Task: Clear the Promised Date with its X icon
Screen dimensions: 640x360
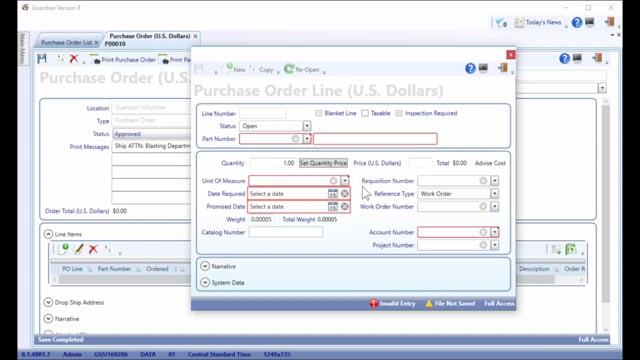Action: click(x=345, y=207)
